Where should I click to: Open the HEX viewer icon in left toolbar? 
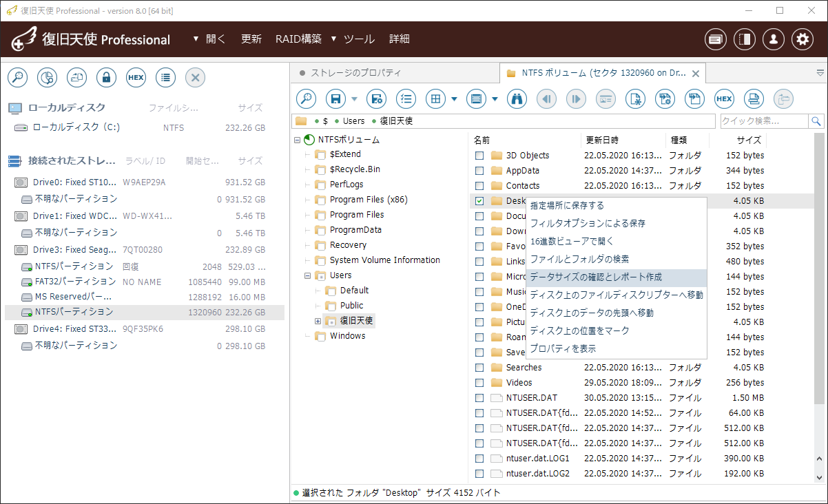[x=136, y=78]
